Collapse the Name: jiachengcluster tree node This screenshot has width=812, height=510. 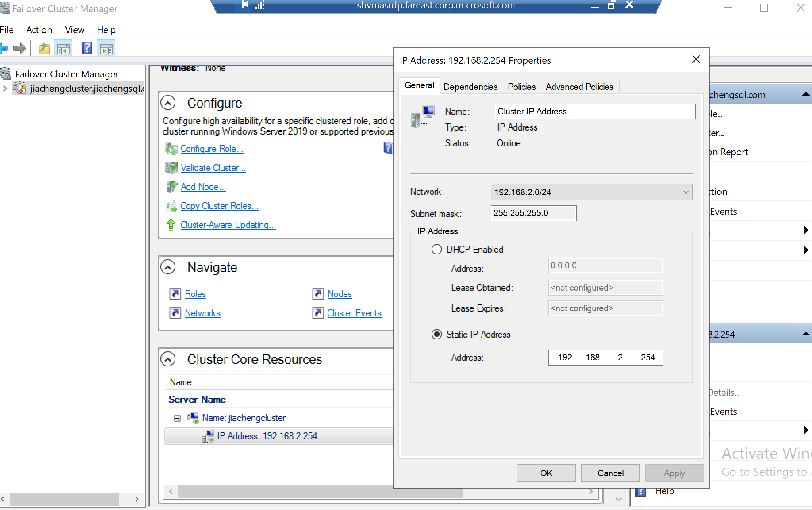pyautogui.click(x=177, y=418)
